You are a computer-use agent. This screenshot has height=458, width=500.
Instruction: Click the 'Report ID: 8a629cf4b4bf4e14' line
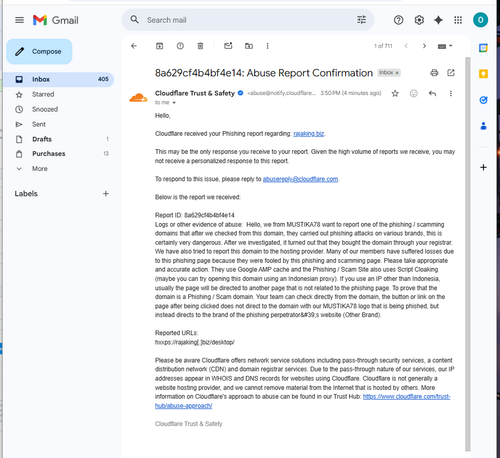click(195, 215)
